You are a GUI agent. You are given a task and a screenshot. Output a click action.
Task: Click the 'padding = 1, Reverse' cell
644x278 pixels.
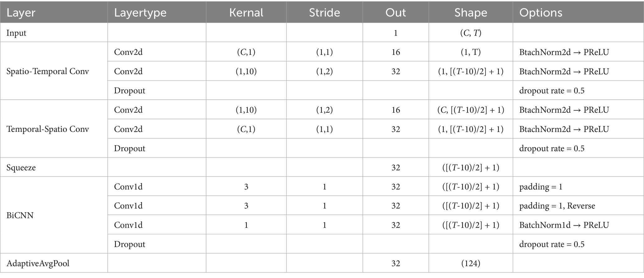(x=557, y=206)
